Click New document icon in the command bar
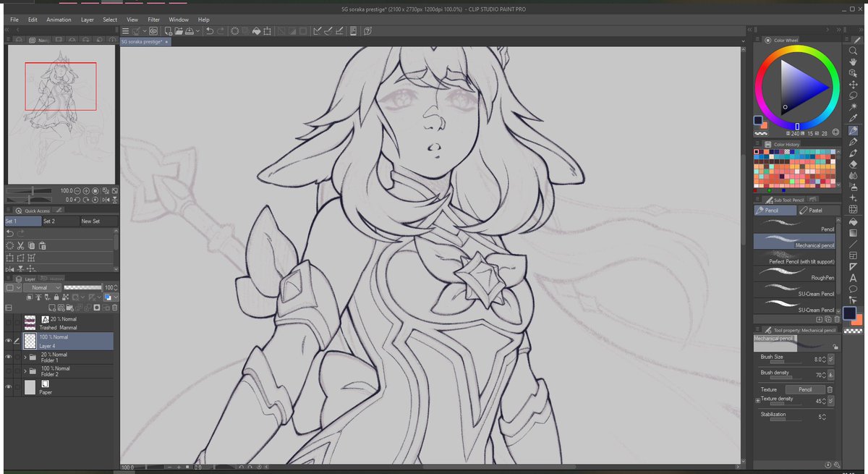 pyautogui.click(x=168, y=31)
